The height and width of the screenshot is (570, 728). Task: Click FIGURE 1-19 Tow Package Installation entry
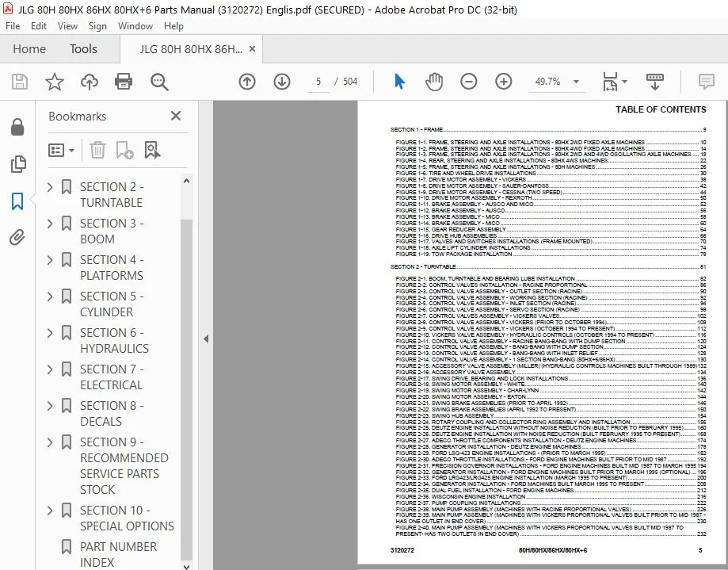pyautogui.click(x=551, y=254)
